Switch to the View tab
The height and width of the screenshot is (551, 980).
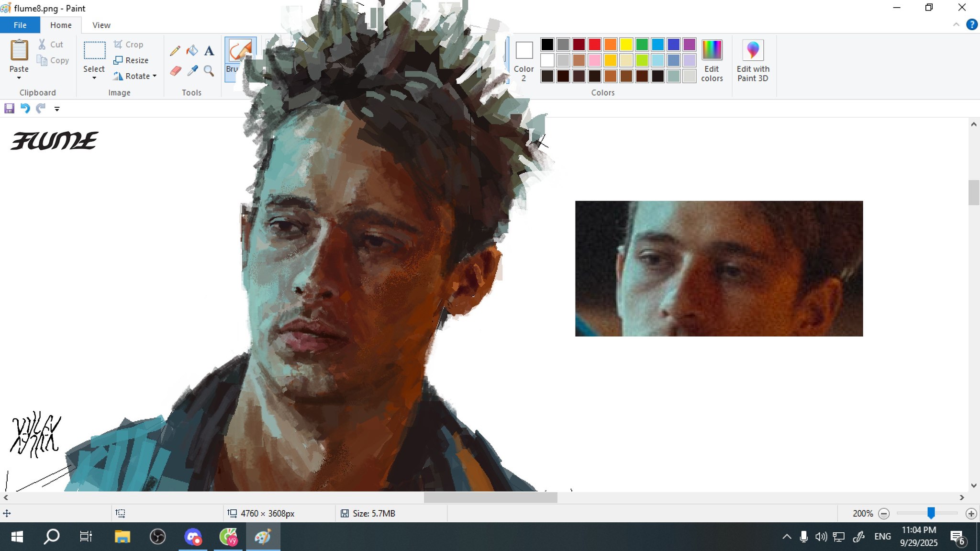[x=101, y=25]
